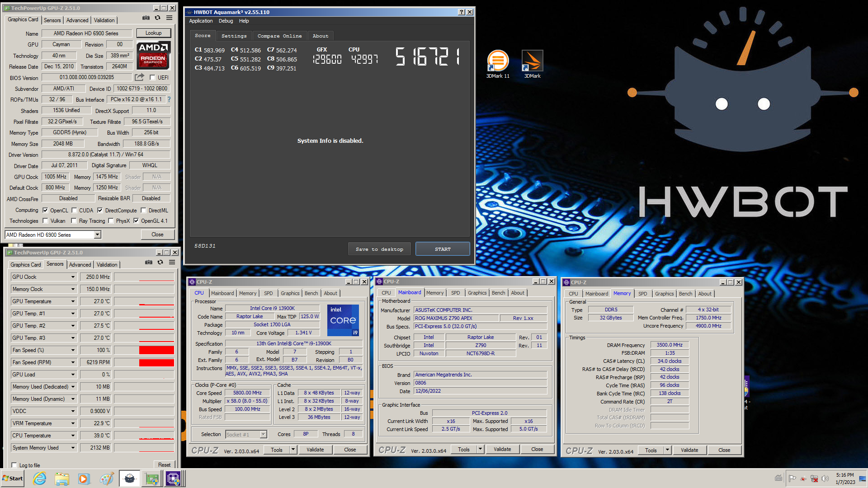868x488 pixels.
Task: Click the screenshot camera icon in top GPU-Z
Action: point(146,18)
